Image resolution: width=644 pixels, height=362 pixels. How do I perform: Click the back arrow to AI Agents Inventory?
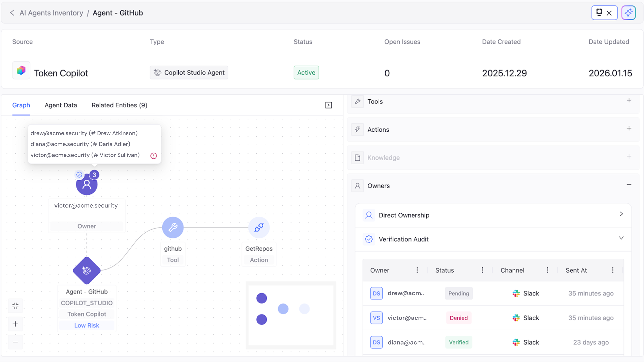coord(12,13)
